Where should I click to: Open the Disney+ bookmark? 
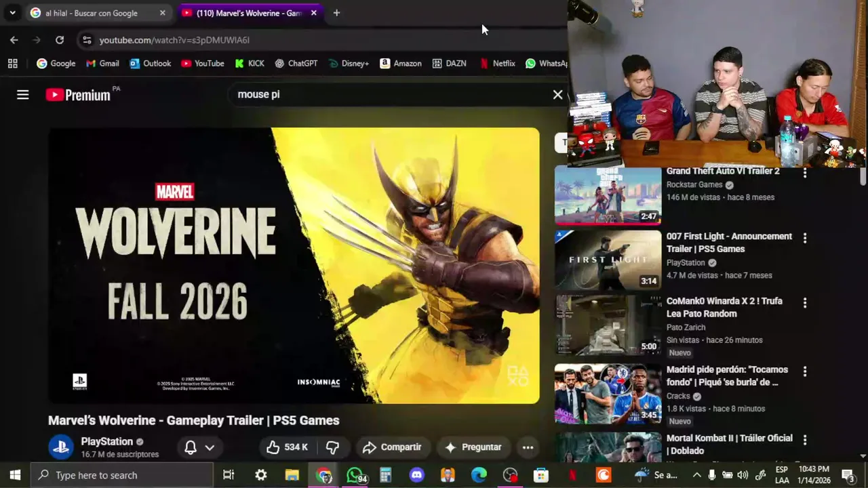tap(349, 64)
